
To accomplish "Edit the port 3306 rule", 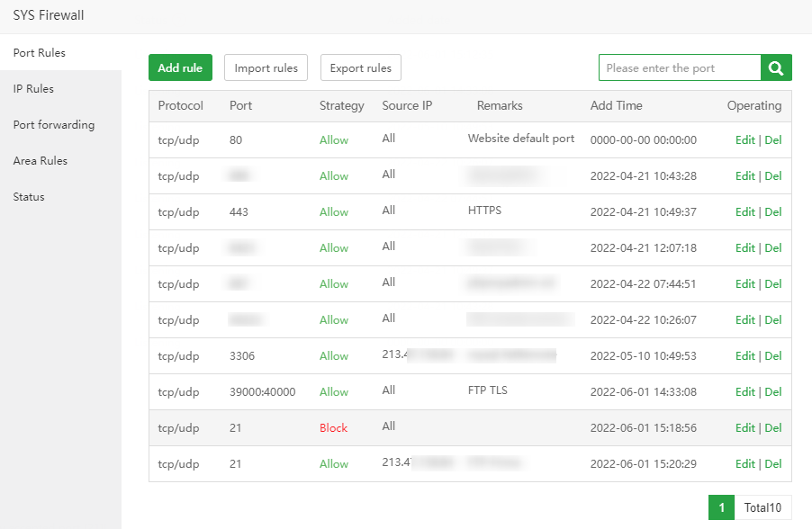I will pyautogui.click(x=744, y=356).
